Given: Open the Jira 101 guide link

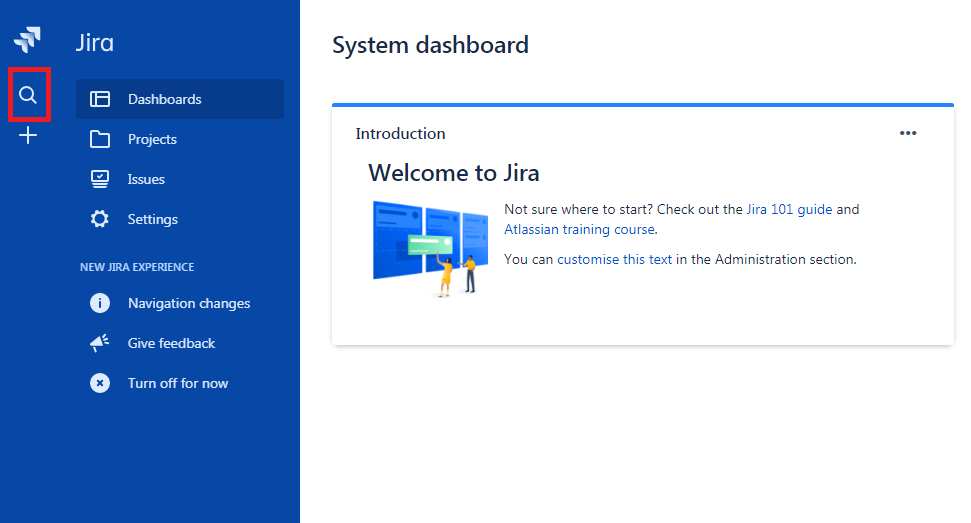Looking at the screenshot, I should tap(789, 209).
